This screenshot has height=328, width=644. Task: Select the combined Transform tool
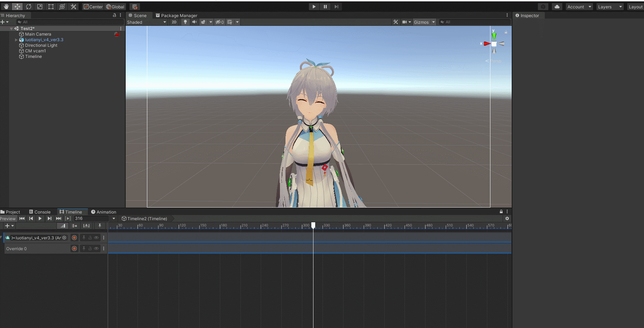coord(62,7)
